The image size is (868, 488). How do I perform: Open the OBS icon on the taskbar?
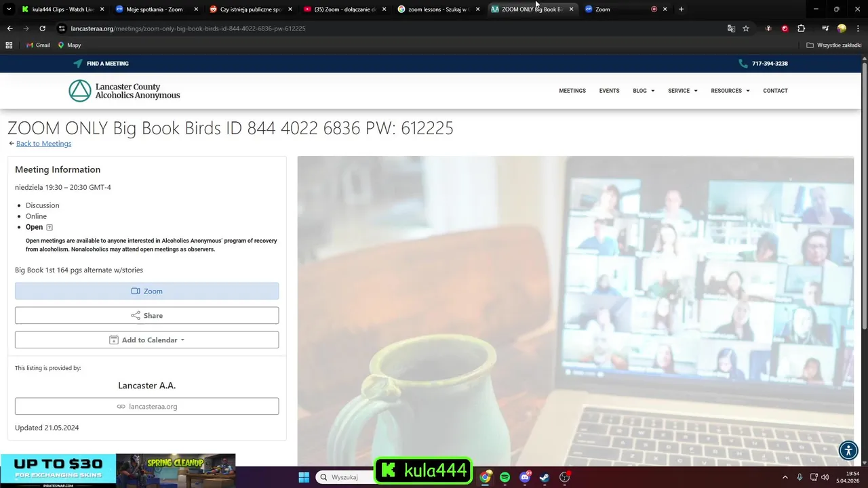(565, 477)
